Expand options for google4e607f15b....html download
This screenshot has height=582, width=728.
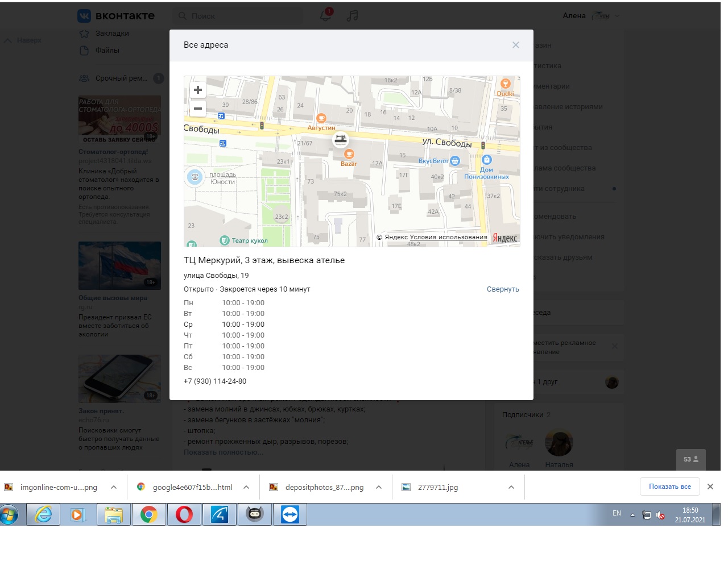click(x=246, y=487)
